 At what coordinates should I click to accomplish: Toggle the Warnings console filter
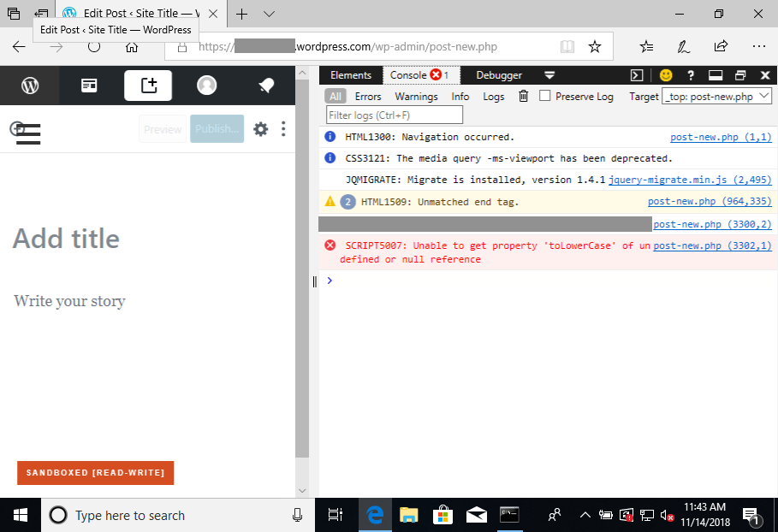click(x=416, y=96)
